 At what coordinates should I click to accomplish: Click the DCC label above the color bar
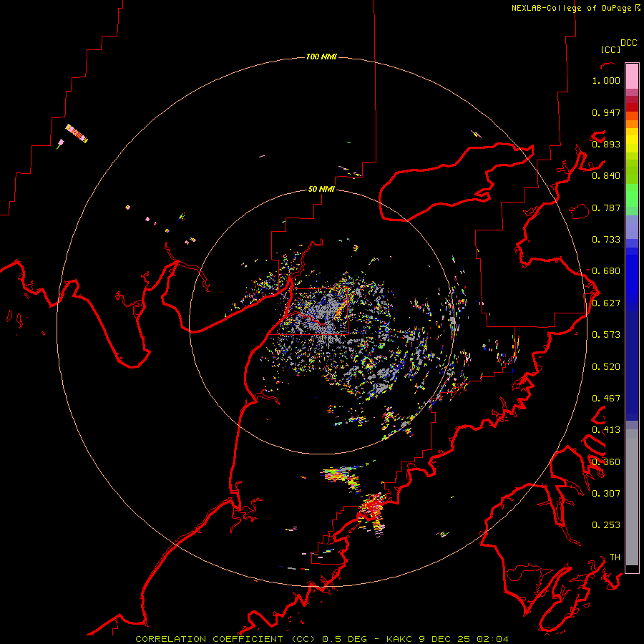tap(629, 43)
